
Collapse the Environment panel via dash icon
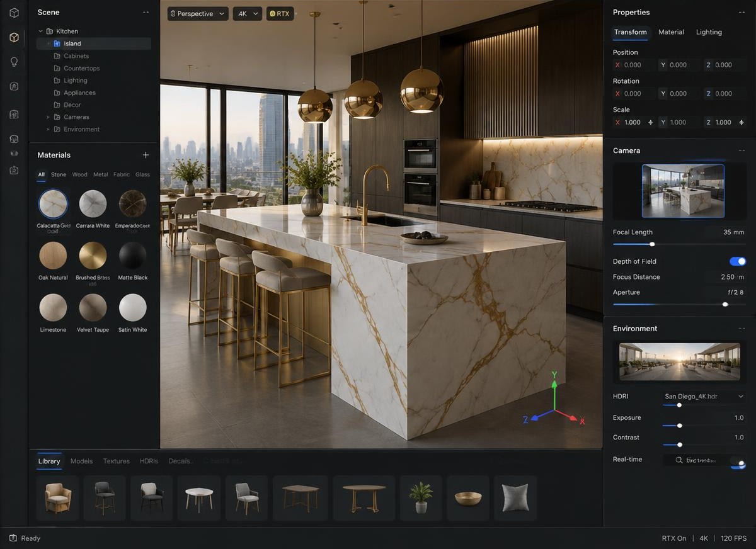point(742,329)
